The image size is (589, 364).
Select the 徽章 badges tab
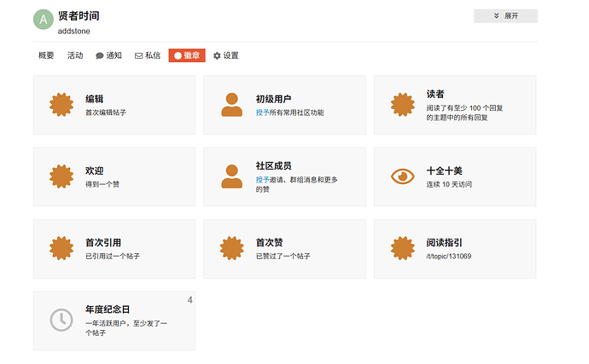pos(187,55)
